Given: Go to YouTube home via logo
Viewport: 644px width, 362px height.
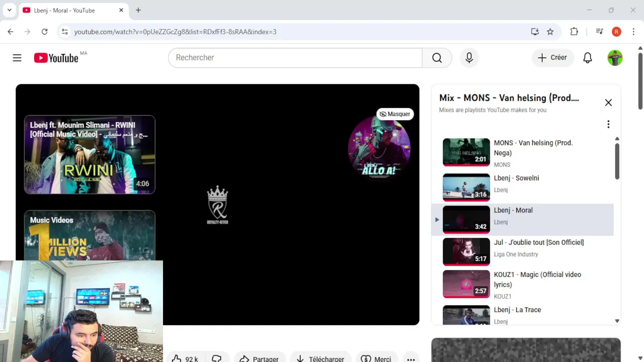Looking at the screenshot, I should click(x=56, y=58).
